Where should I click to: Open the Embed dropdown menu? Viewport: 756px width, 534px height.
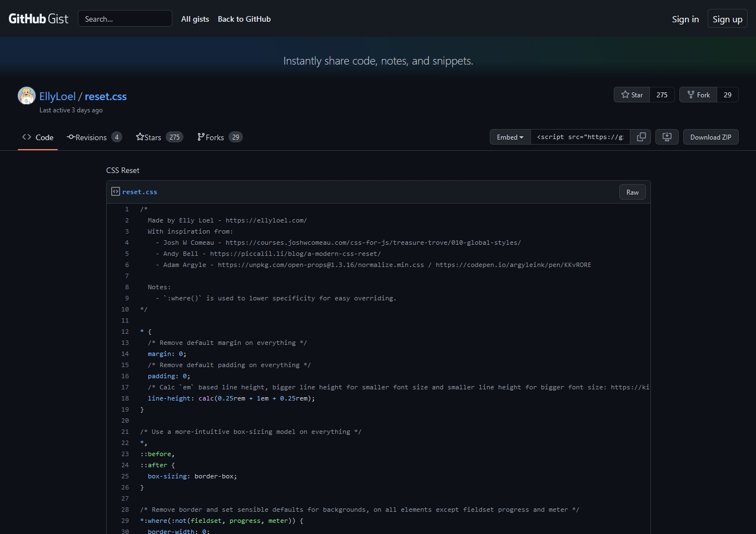click(x=510, y=137)
